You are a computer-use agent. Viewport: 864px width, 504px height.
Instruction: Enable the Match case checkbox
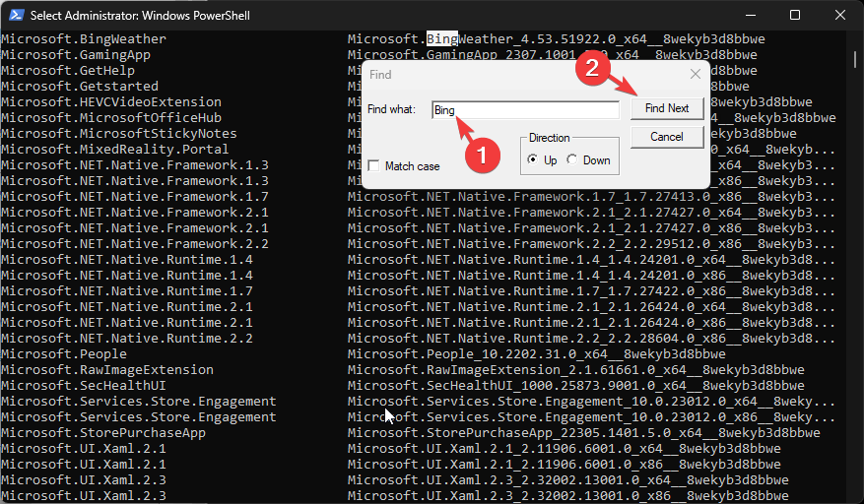click(373, 165)
